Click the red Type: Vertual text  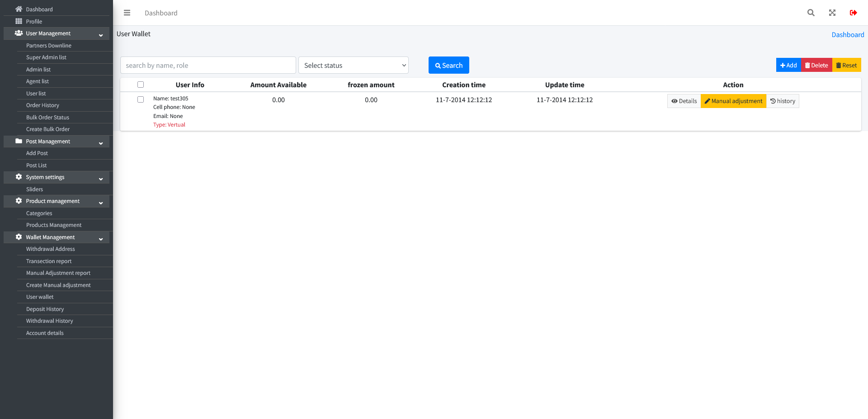(x=169, y=125)
